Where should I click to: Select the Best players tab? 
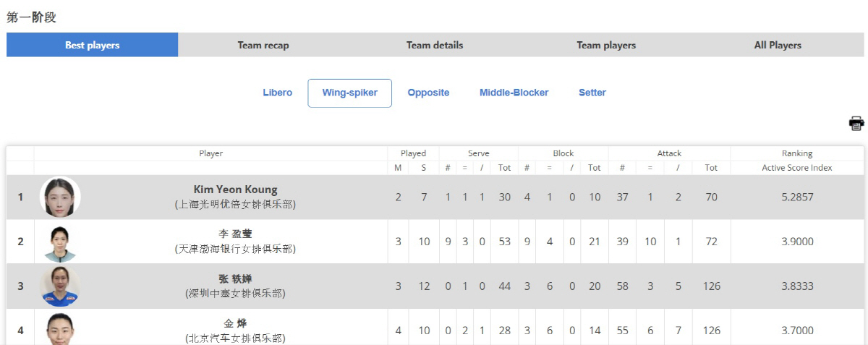pyautogui.click(x=93, y=45)
